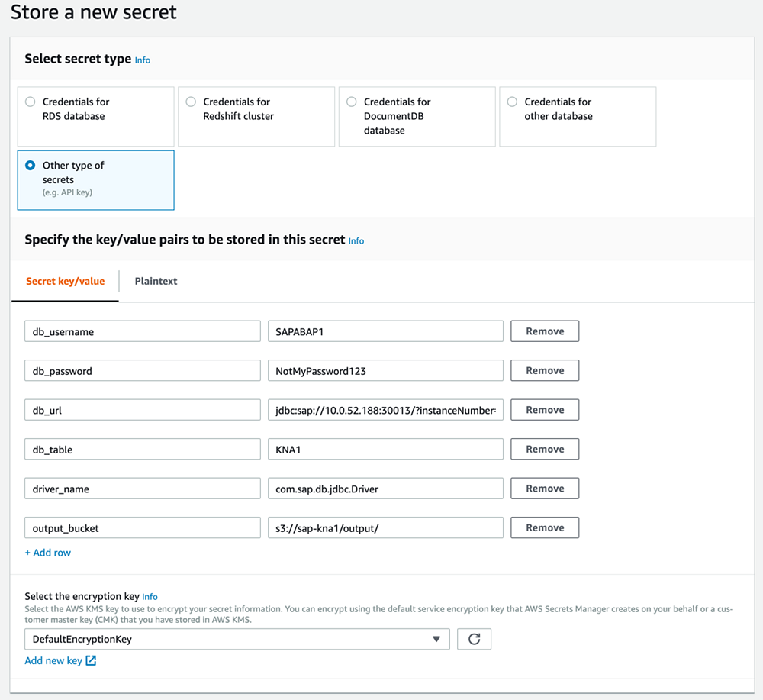Click the NotMyPassword123 value field
This screenshot has height=700, width=763.
385,371
